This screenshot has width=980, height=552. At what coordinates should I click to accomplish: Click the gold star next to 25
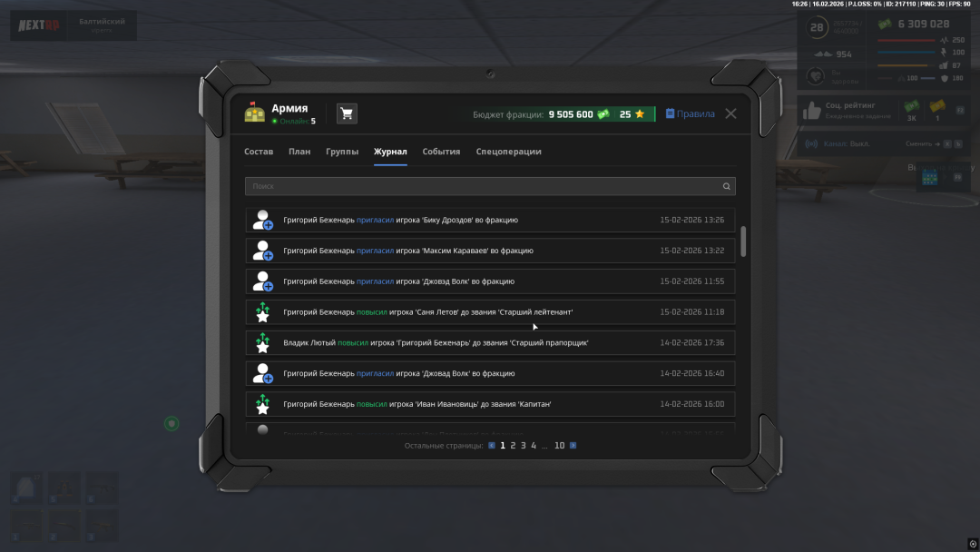click(639, 114)
